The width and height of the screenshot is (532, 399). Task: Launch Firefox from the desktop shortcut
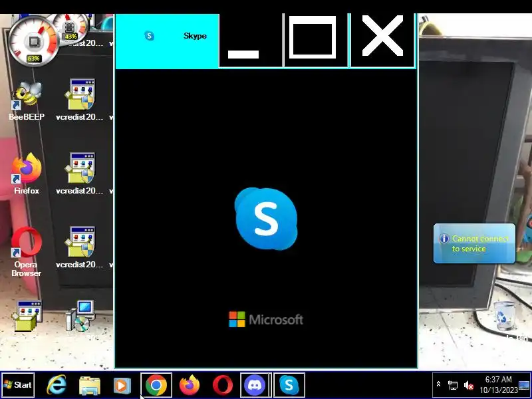tap(27, 174)
